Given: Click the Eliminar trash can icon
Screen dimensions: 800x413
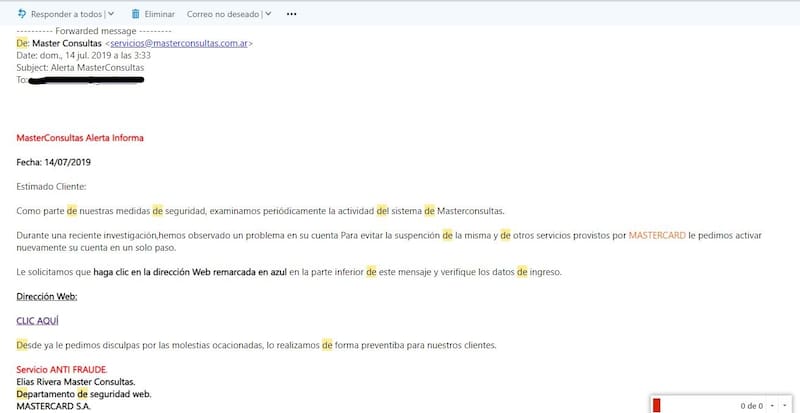Looking at the screenshot, I should point(134,14).
